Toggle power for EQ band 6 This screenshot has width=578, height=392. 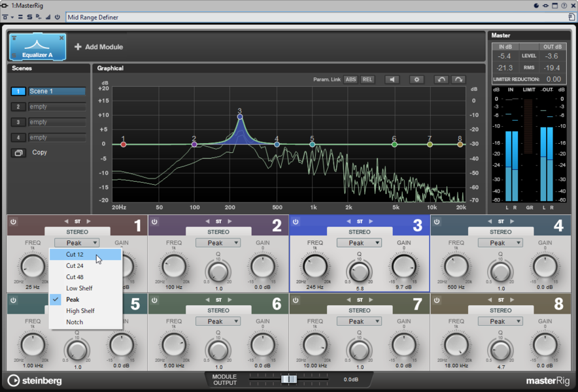coord(154,301)
